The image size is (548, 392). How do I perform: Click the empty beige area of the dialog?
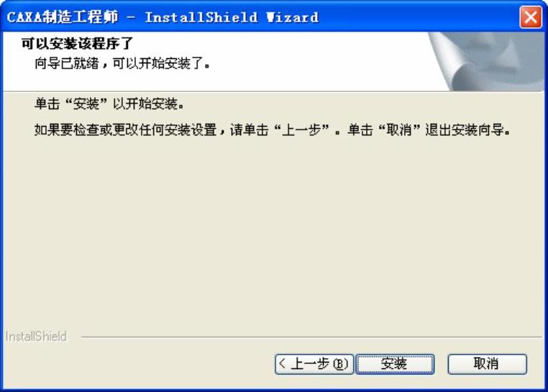[x=273, y=231]
